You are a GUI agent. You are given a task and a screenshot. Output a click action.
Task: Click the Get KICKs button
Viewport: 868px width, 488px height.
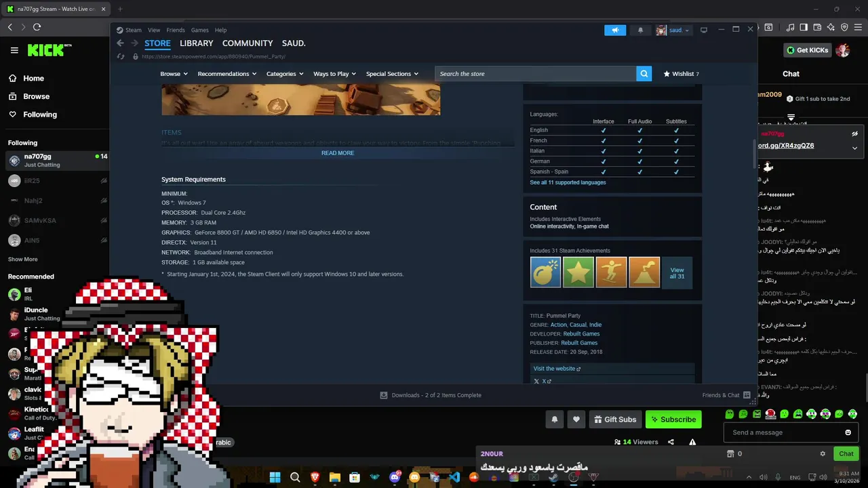(x=807, y=50)
